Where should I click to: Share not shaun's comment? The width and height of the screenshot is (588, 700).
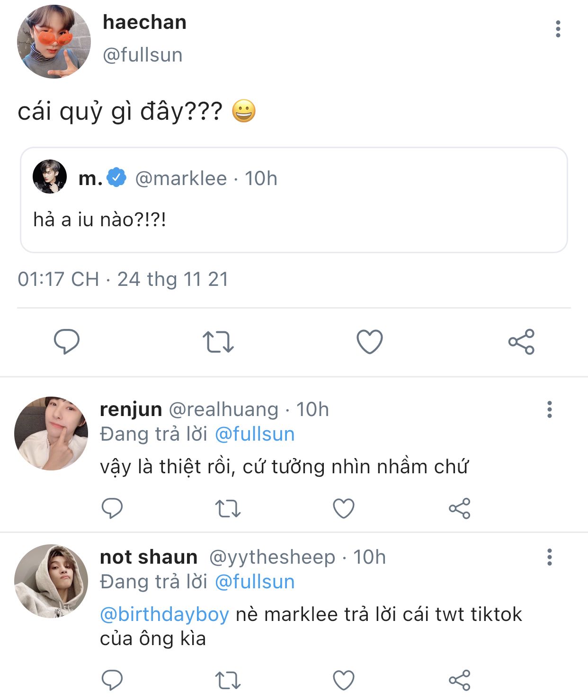(459, 680)
